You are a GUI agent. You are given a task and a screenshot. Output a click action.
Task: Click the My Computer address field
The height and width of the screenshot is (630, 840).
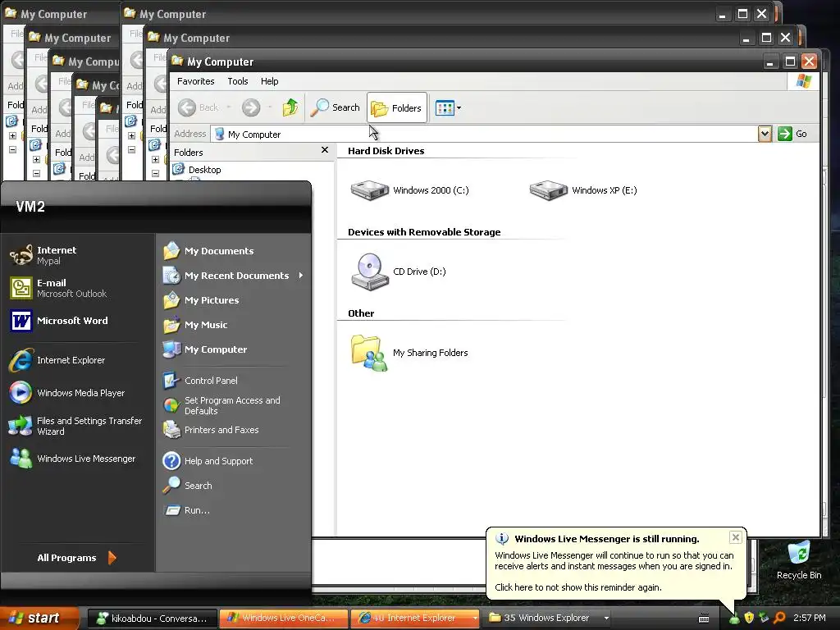coord(485,134)
